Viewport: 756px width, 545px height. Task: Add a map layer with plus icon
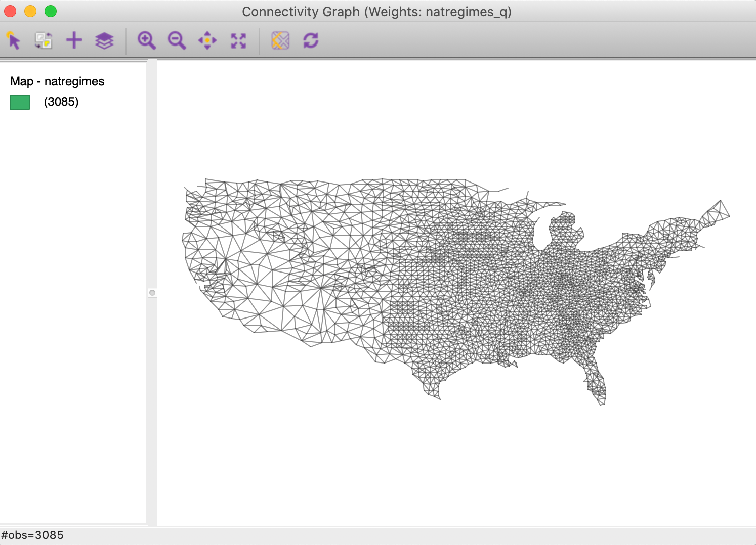tap(74, 40)
